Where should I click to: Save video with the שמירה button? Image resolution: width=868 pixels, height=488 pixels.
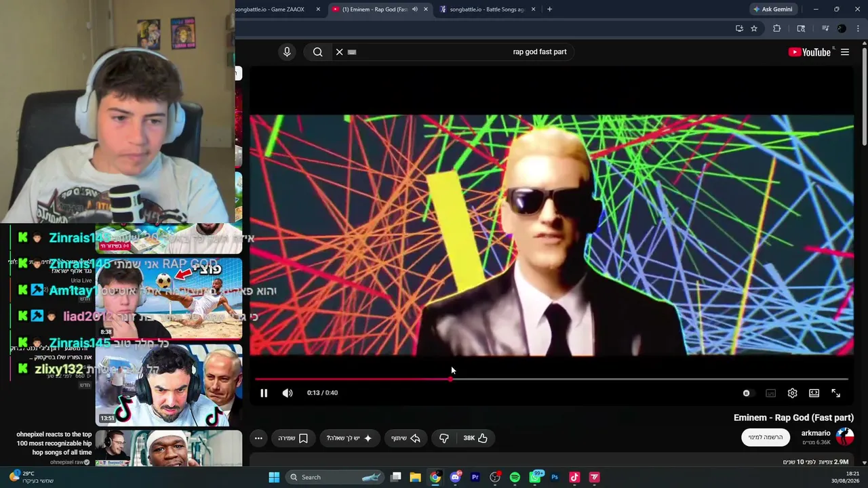293,439
